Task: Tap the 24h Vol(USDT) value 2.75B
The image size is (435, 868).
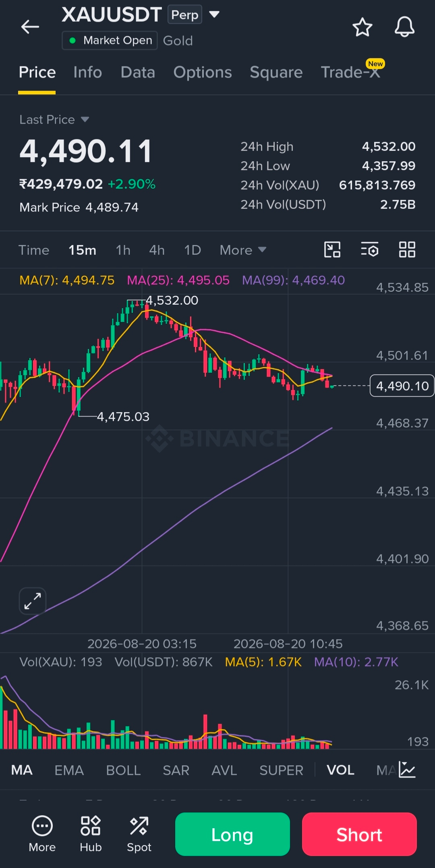Action: tap(398, 204)
